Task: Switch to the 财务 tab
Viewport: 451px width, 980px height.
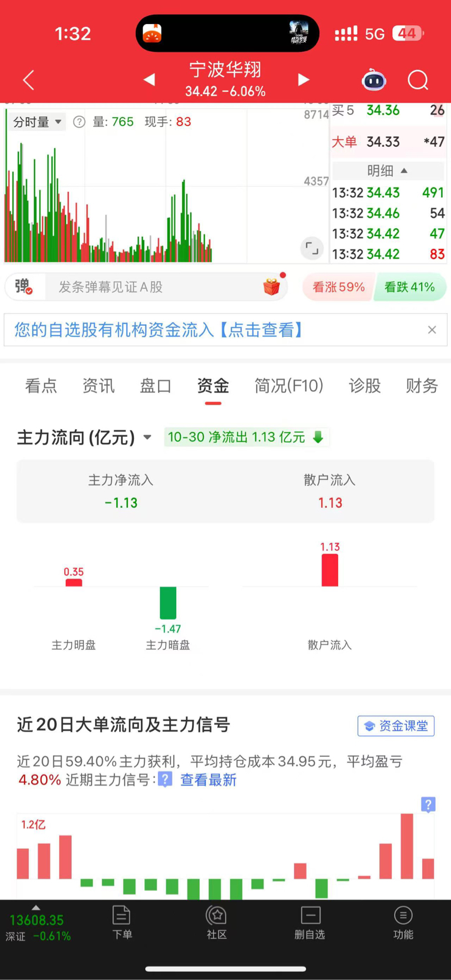Action: coord(422,386)
